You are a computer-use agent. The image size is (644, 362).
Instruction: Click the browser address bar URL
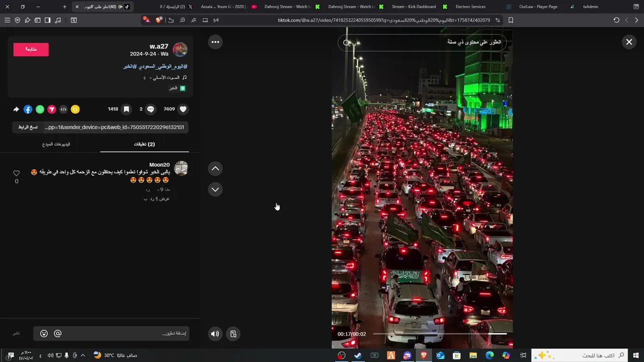383,20
